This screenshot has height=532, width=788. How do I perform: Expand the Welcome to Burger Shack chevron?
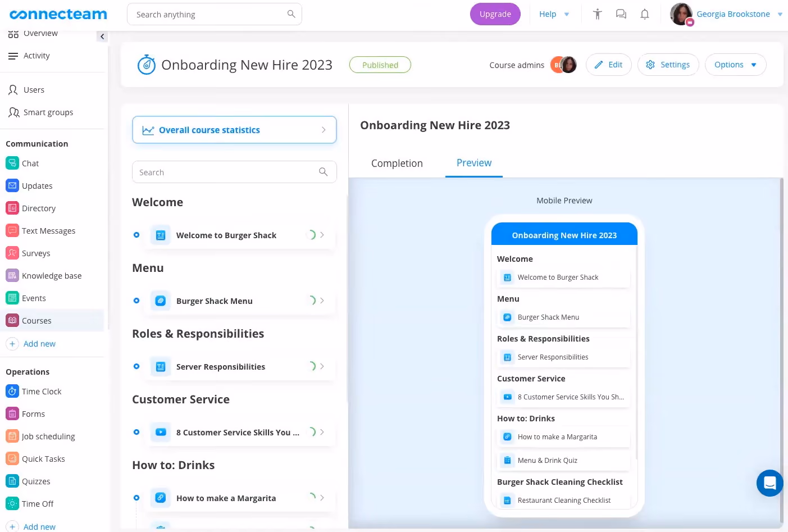tap(322, 235)
